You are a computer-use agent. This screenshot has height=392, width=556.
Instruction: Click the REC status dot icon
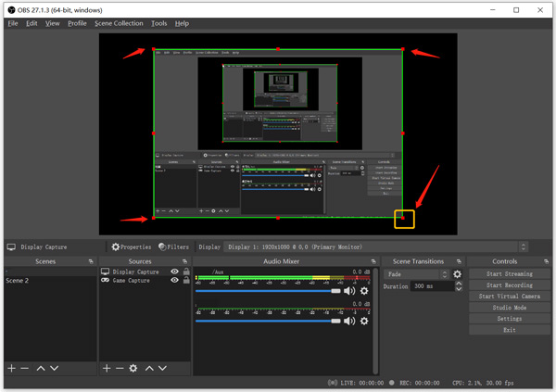[x=391, y=383]
